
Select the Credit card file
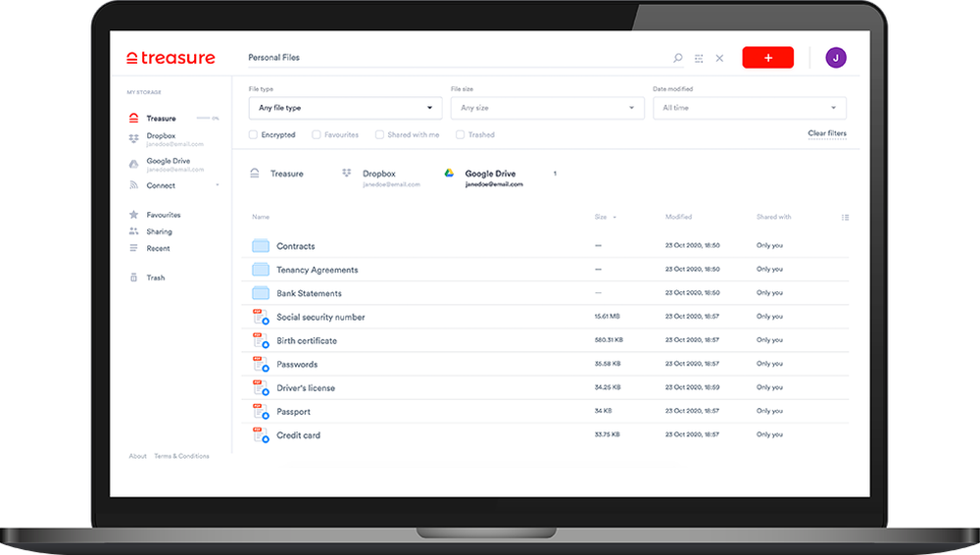545,434
